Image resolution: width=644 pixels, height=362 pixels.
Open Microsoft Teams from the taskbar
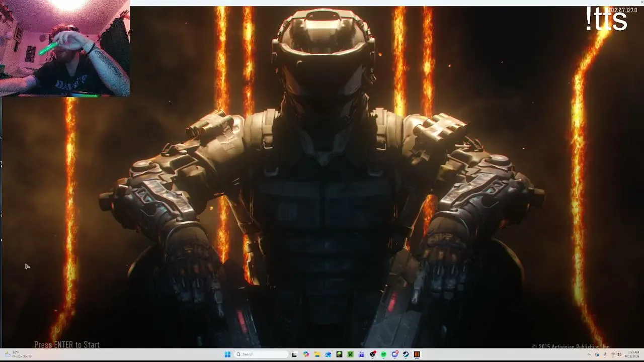(x=361, y=354)
